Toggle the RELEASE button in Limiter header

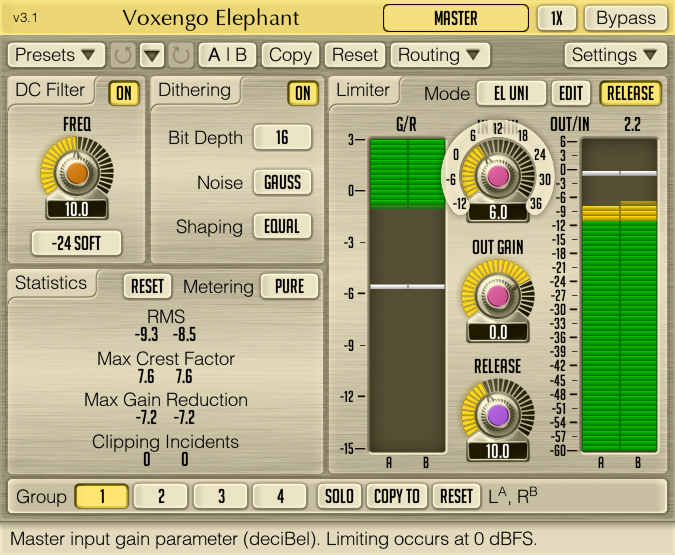pyautogui.click(x=631, y=93)
